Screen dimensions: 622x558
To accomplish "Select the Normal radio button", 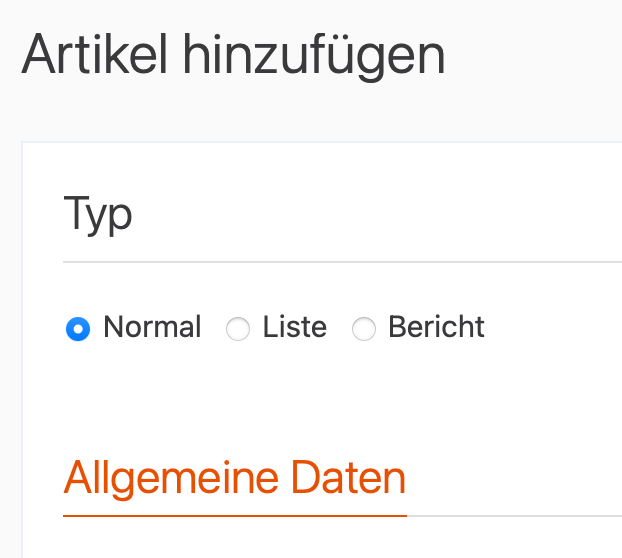I will click(x=77, y=328).
